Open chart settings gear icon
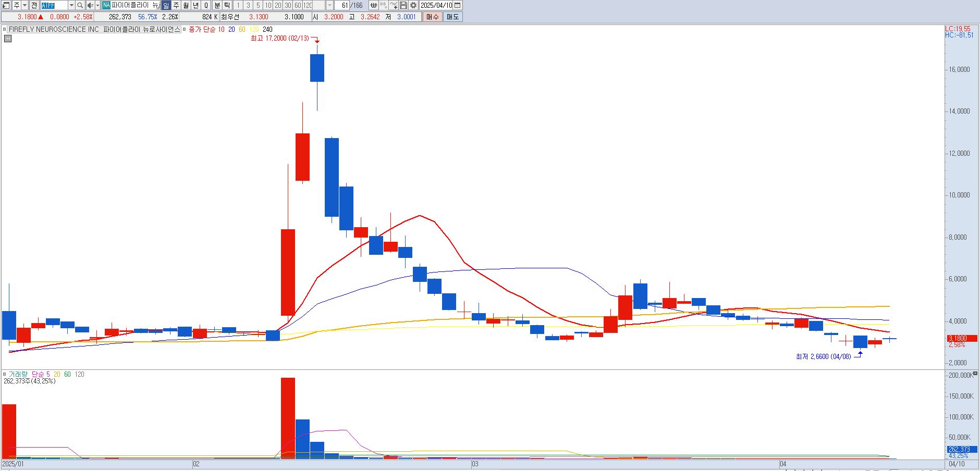Viewport: 980px width, 471px height. pyautogui.click(x=413, y=5)
